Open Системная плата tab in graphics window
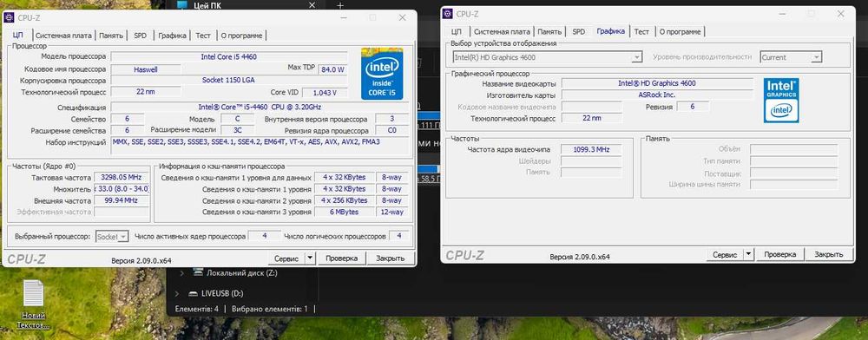868x340 pixels. click(502, 31)
